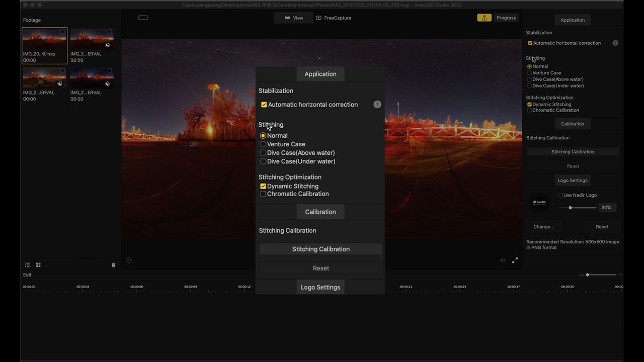Check the Use Nadir Logo box

[560, 195]
